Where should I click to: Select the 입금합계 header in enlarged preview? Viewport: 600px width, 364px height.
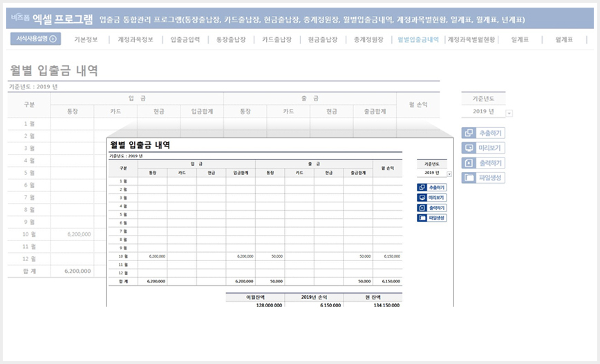241,173
